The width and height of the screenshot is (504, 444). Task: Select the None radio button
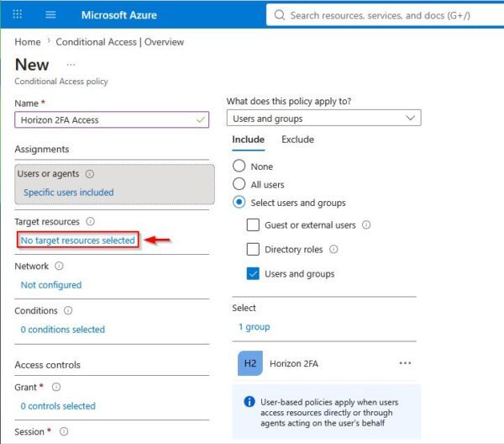pos(239,166)
